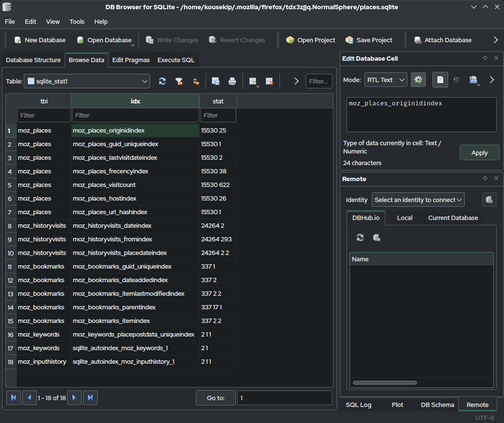The image size is (504, 423).
Task: Click the Open Project toolbar button
Action: [311, 40]
